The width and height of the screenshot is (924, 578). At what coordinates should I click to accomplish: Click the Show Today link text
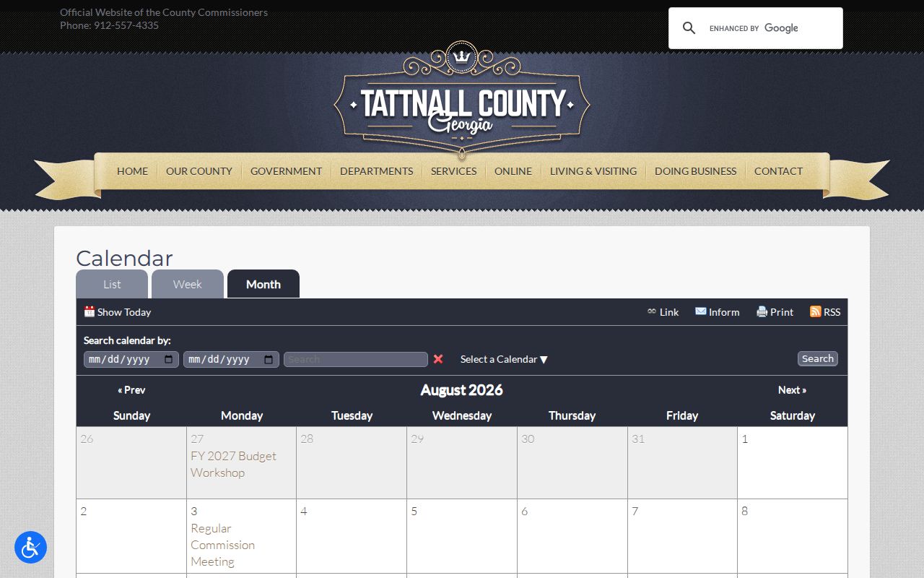pos(124,312)
